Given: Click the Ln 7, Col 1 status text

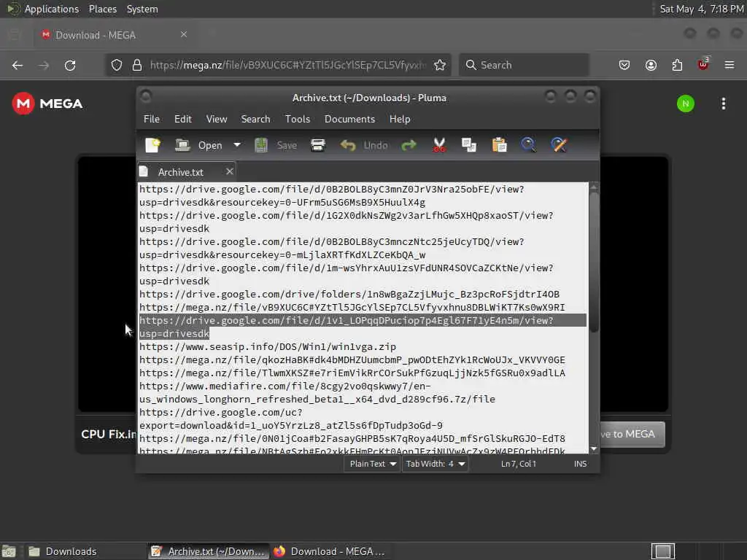Looking at the screenshot, I should click(x=519, y=464).
